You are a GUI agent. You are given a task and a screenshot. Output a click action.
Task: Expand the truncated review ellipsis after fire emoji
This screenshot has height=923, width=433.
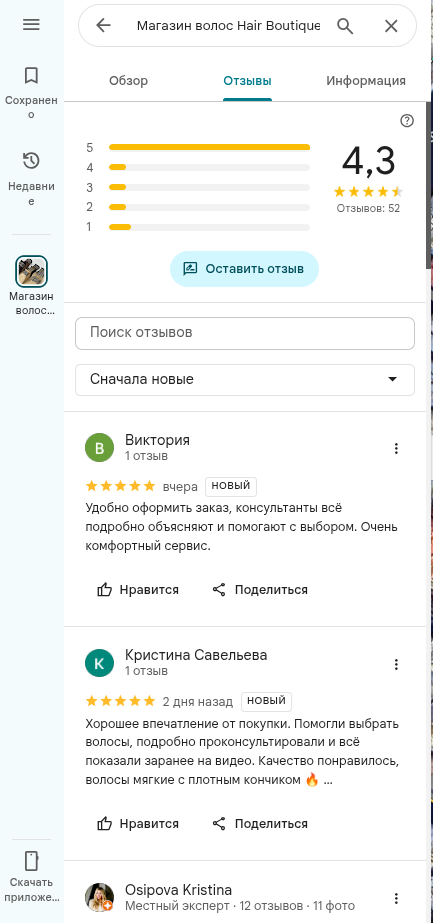328,781
